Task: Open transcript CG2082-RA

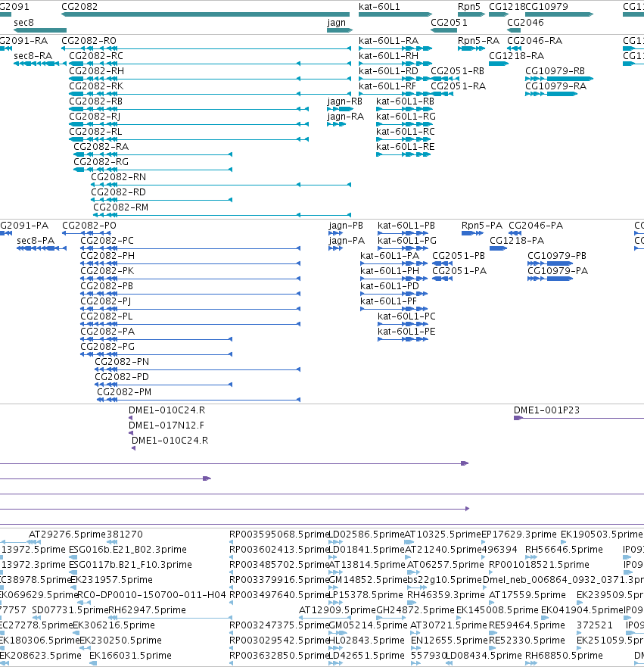Action: coord(153,154)
